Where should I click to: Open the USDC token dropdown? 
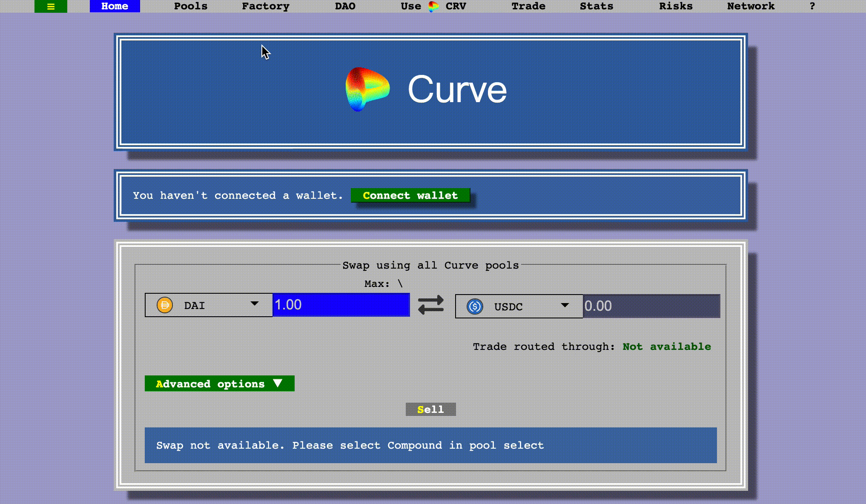click(519, 306)
